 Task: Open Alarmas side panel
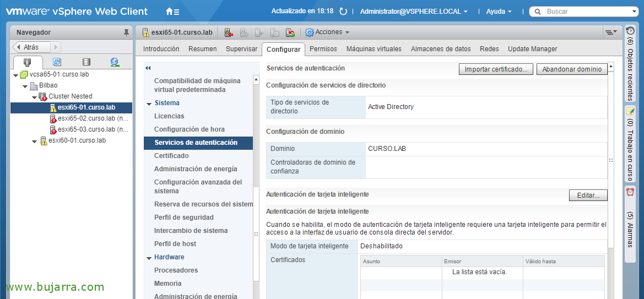630,224
